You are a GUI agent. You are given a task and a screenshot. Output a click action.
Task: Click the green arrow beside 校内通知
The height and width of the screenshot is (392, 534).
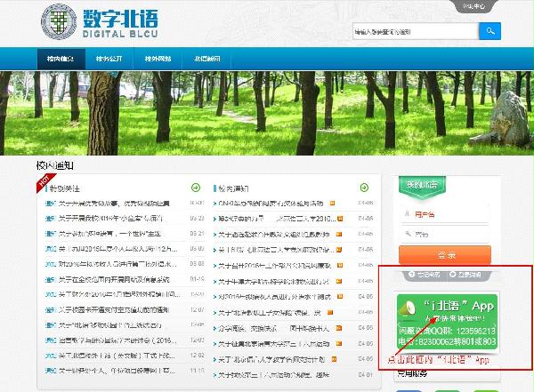pos(363,188)
